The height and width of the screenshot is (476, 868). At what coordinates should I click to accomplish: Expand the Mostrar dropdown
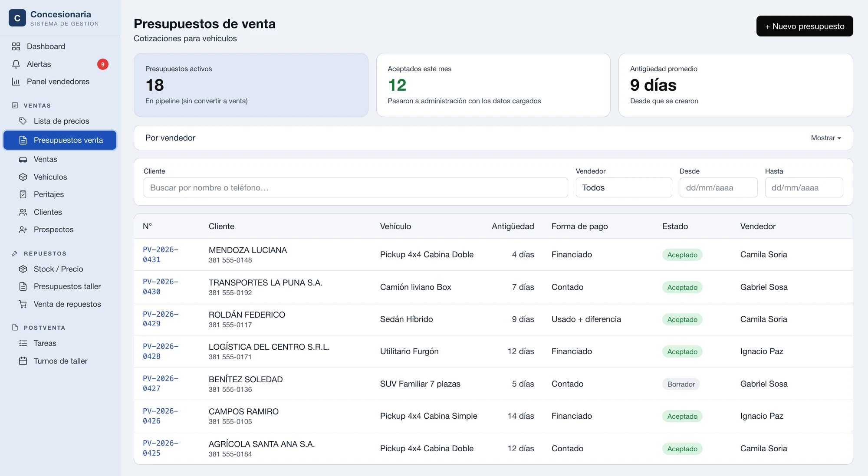(x=826, y=138)
